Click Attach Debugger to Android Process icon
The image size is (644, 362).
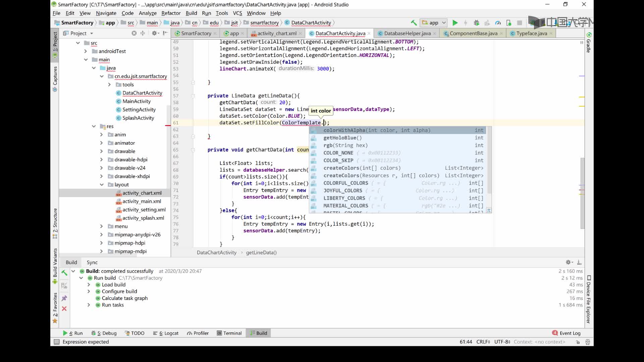509,23
